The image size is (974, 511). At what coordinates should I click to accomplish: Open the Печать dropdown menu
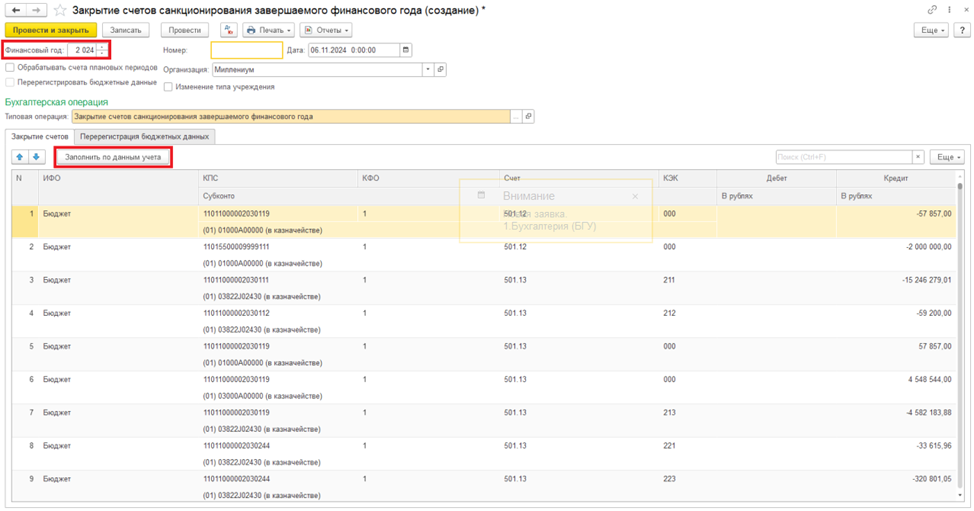click(x=268, y=30)
